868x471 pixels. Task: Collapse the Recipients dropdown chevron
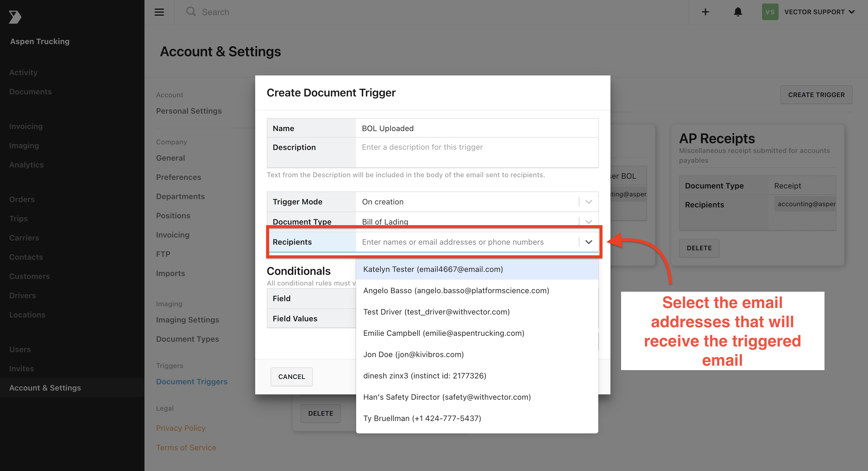point(589,242)
